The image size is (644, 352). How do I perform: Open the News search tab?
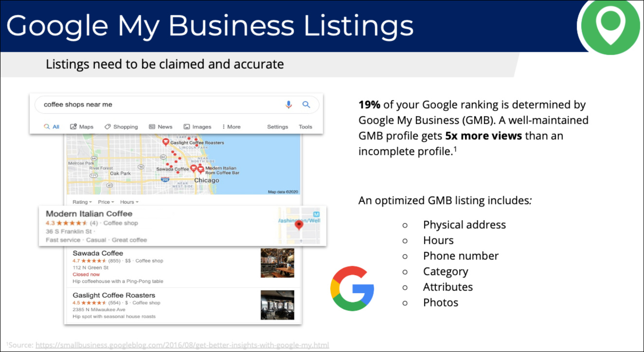click(x=161, y=127)
